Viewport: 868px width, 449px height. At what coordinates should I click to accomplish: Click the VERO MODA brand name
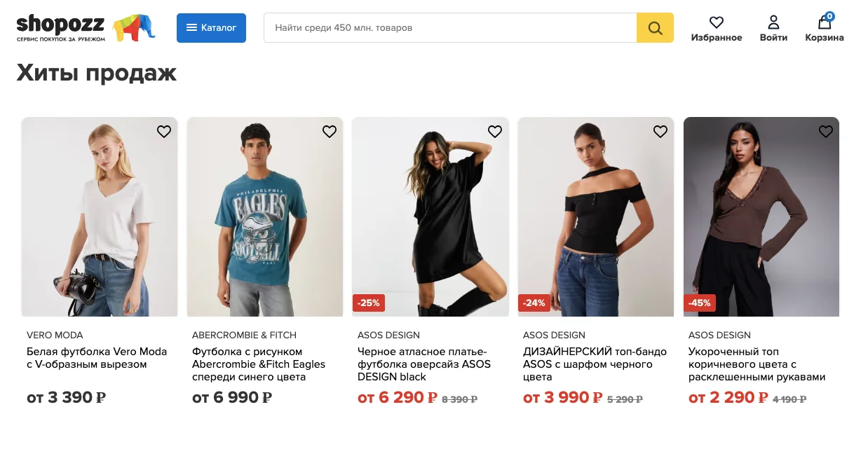pos(55,335)
